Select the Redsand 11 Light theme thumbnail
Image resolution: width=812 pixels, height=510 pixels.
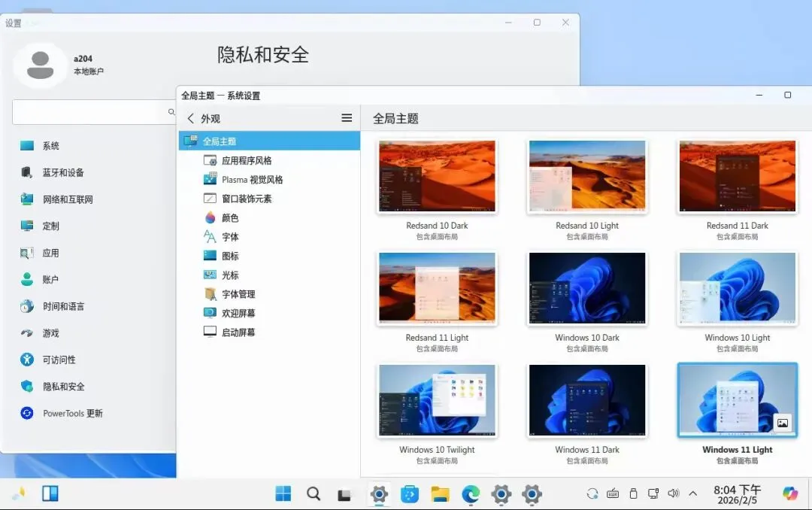point(437,288)
